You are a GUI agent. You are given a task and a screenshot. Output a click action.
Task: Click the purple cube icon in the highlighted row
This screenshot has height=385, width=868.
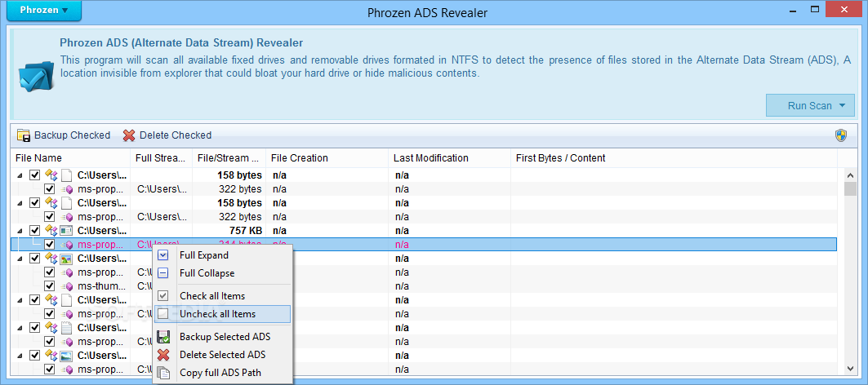68,245
